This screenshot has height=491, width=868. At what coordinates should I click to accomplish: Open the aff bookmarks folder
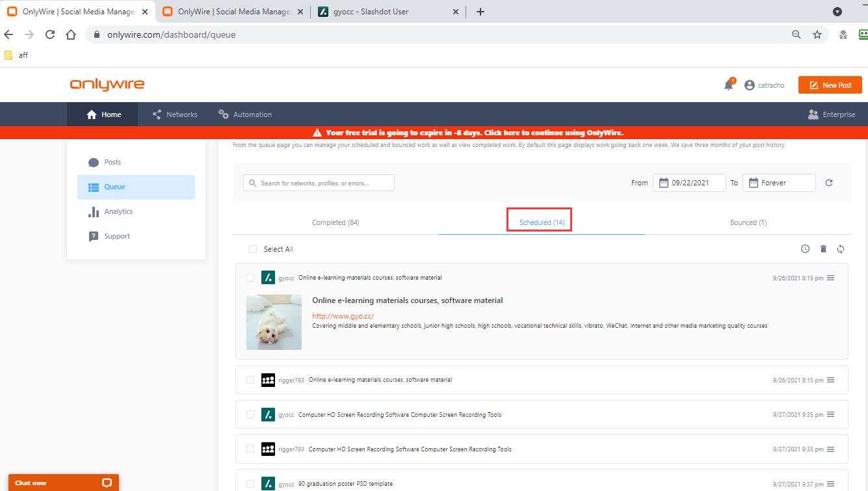[x=16, y=55]
